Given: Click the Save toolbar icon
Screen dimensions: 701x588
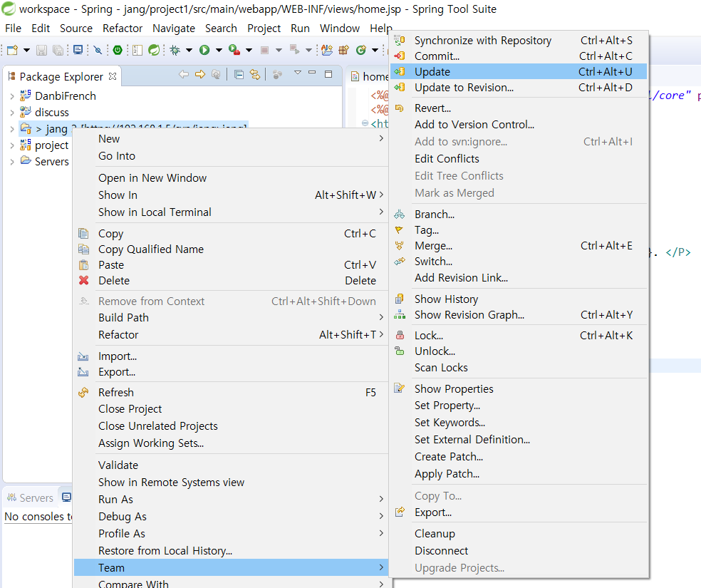Looking at the screenshot, I should tap(41, 50).
